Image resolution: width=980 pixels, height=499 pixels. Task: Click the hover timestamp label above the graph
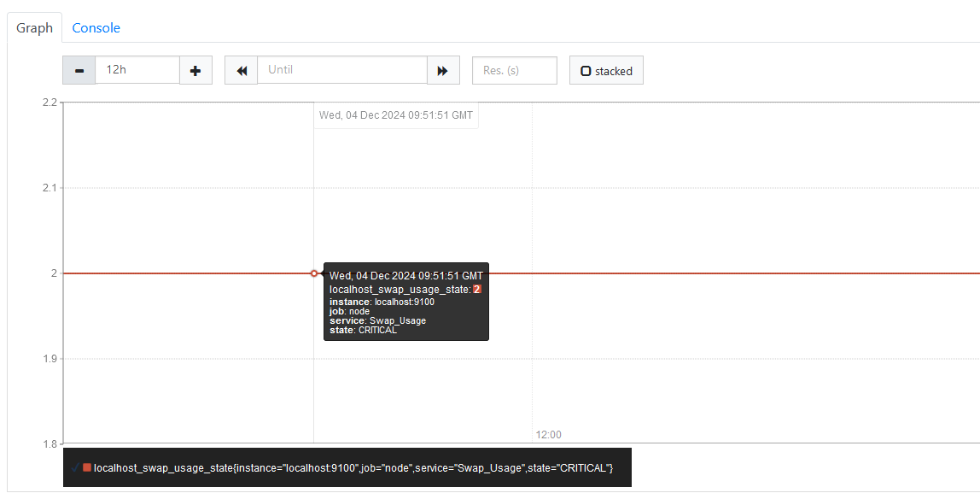395,115
